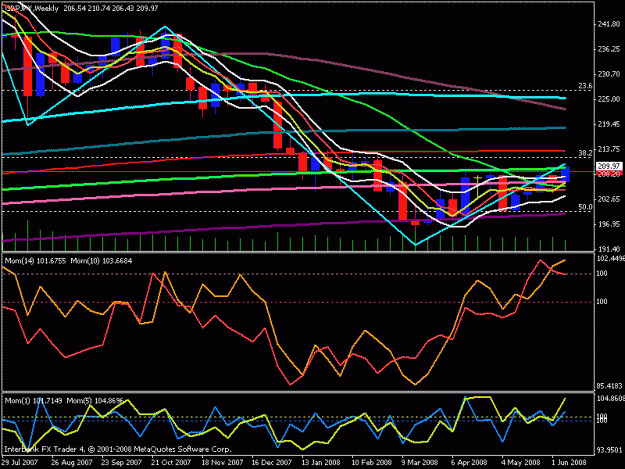Select the 50.0 Fibonacci level label
Image resolution: width=625 pixels, height=469 pixels.
coord(585,207)
